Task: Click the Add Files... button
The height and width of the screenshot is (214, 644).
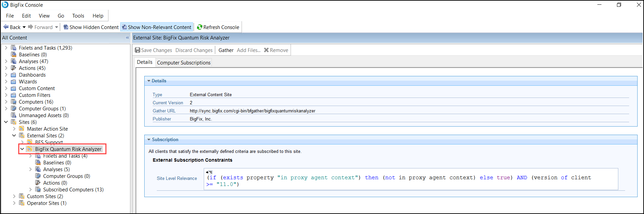Action: tap(249, 50)
